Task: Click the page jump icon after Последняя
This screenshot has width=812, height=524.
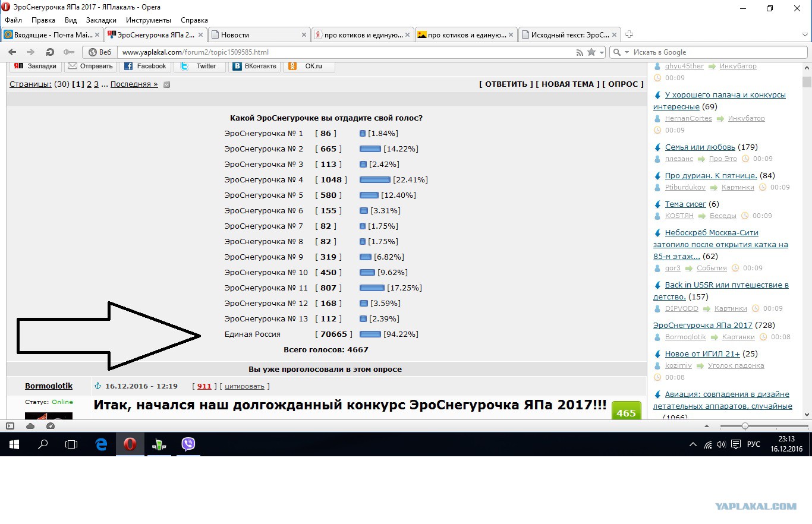Action: [166, 84]
